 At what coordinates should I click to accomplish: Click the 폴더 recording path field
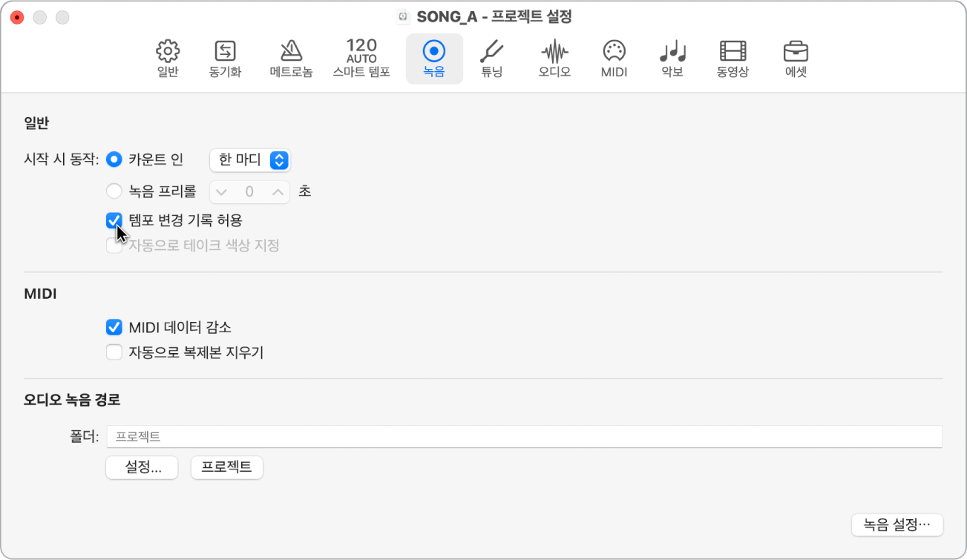pyautogui.click(x=525, y=437)
